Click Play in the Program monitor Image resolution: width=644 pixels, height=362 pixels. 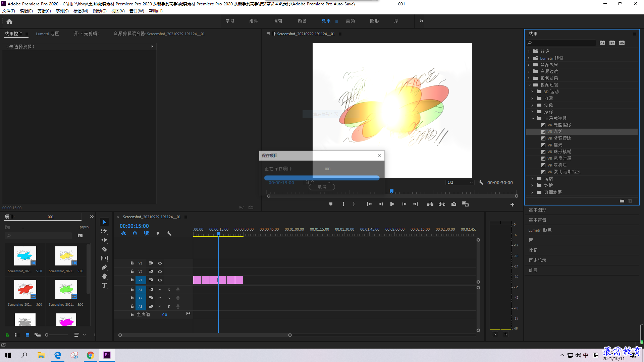(x=392, y=204)
